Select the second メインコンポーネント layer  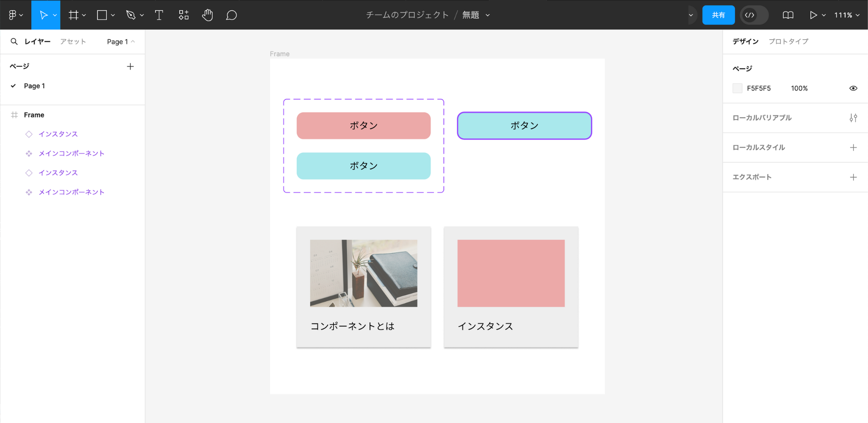[x=72, y=192]
